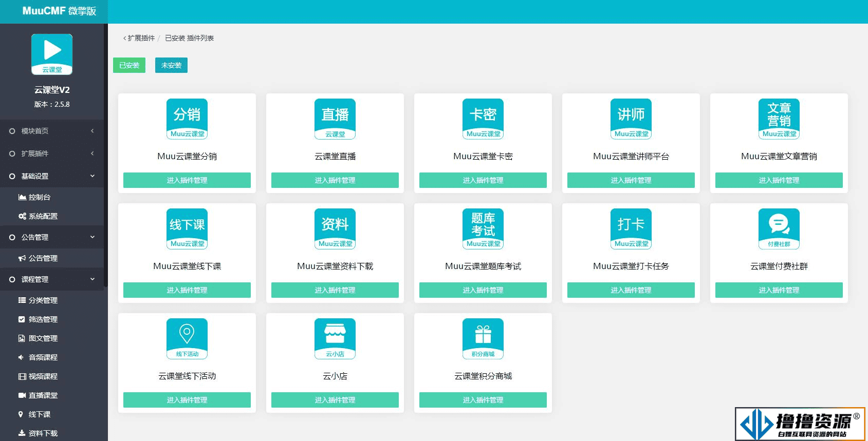868x441 pixels.
Task: Click the 资料 plugin icon
Action: point(335,229)
